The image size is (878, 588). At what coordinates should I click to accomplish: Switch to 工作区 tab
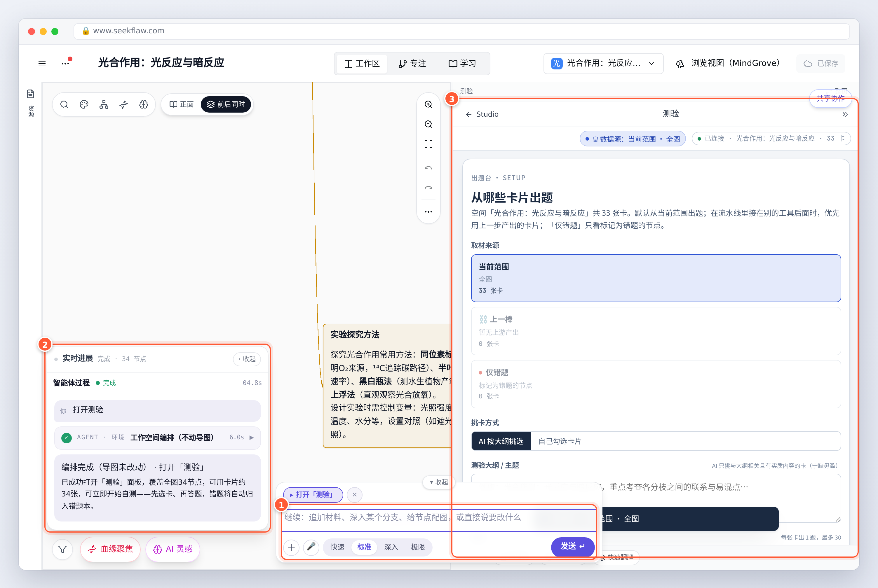coord(362,64)
